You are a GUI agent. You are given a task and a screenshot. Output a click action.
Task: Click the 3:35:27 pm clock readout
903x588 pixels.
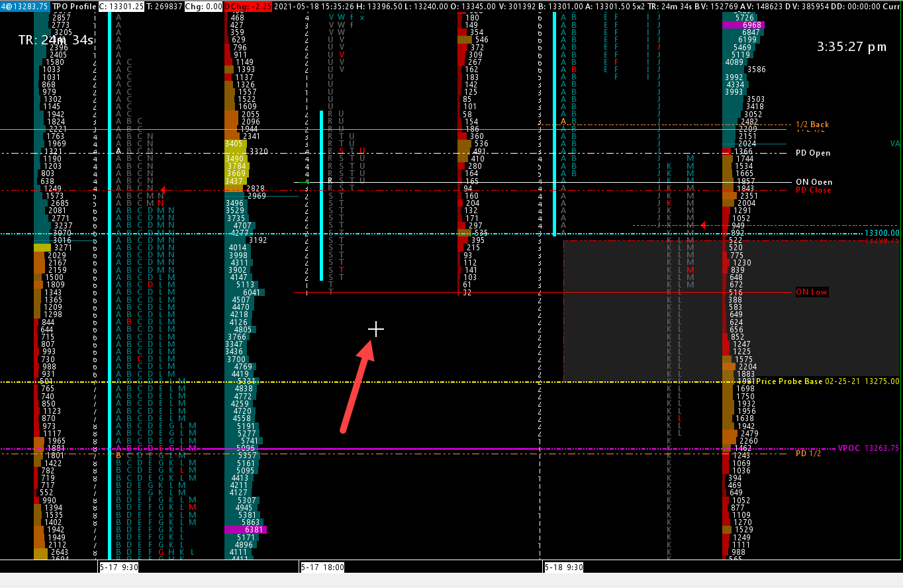point(851,47)
